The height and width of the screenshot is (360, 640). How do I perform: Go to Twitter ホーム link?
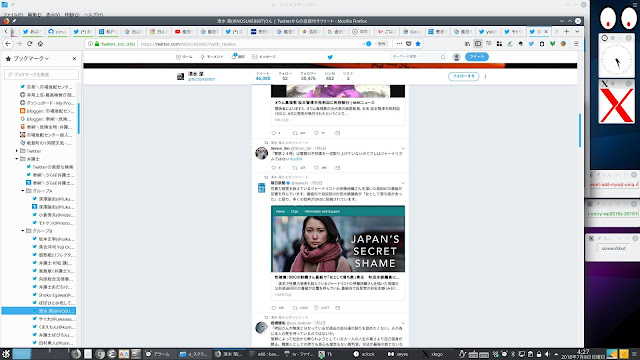[184, 57]
